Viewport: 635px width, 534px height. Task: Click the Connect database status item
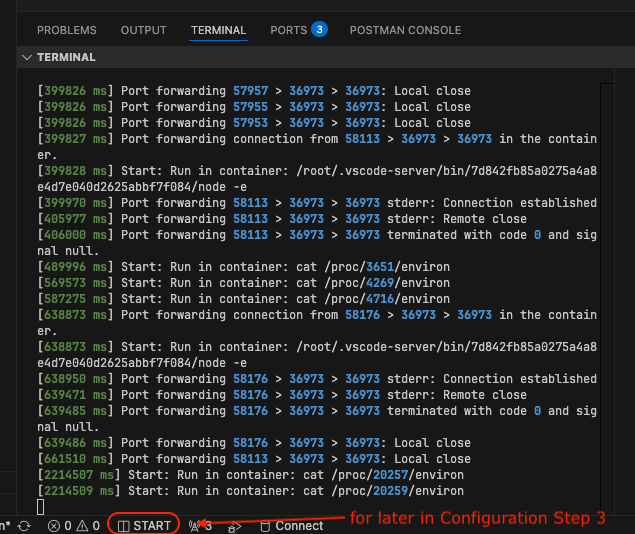pos(292,526)
